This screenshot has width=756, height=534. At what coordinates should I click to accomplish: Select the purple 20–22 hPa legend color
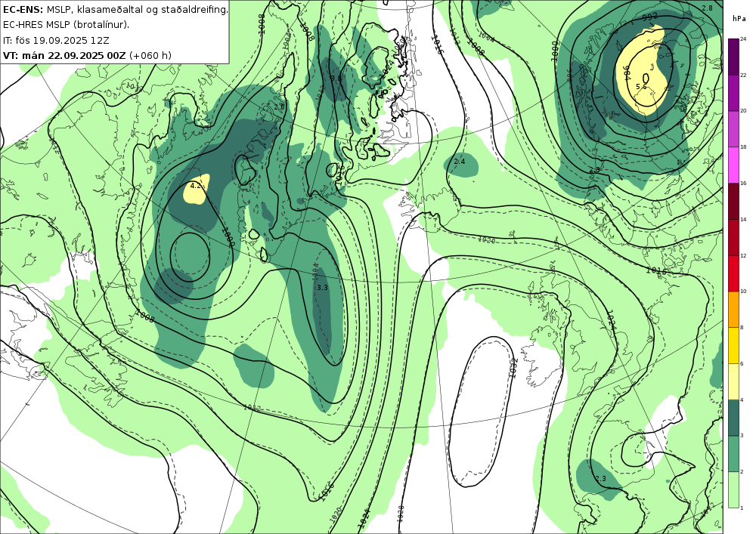(x=733, y=92)
